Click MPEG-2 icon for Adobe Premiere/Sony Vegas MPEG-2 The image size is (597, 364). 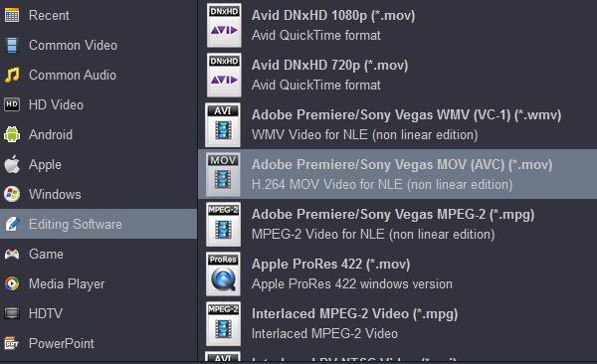click(x=223, y=224)
